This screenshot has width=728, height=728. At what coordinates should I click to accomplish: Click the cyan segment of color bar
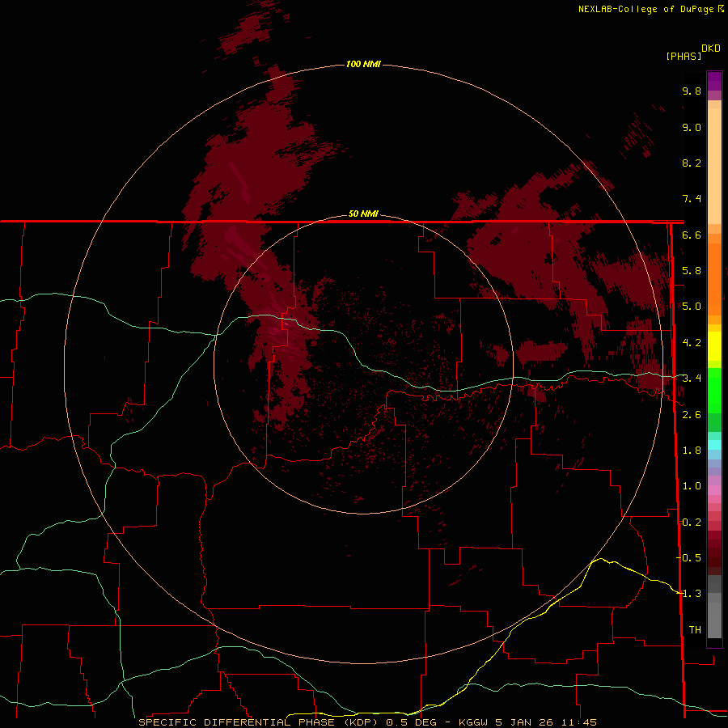(x=714, y=445)
